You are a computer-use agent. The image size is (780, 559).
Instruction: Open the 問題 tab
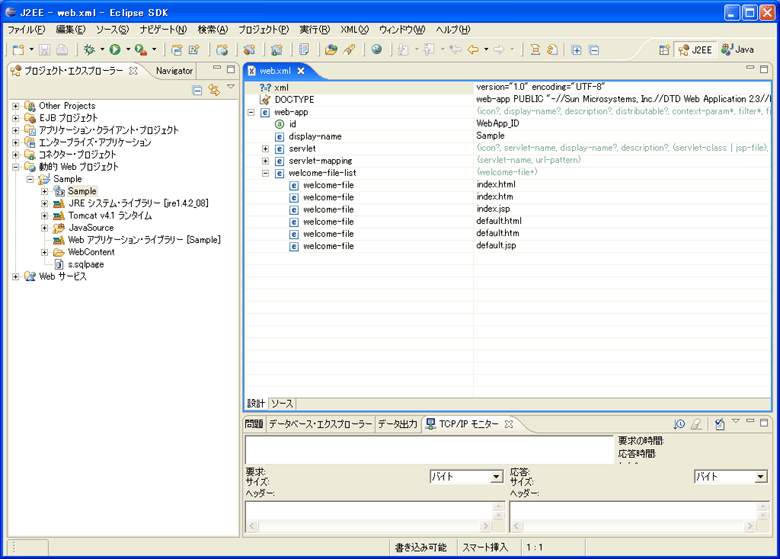coord(254,424)
